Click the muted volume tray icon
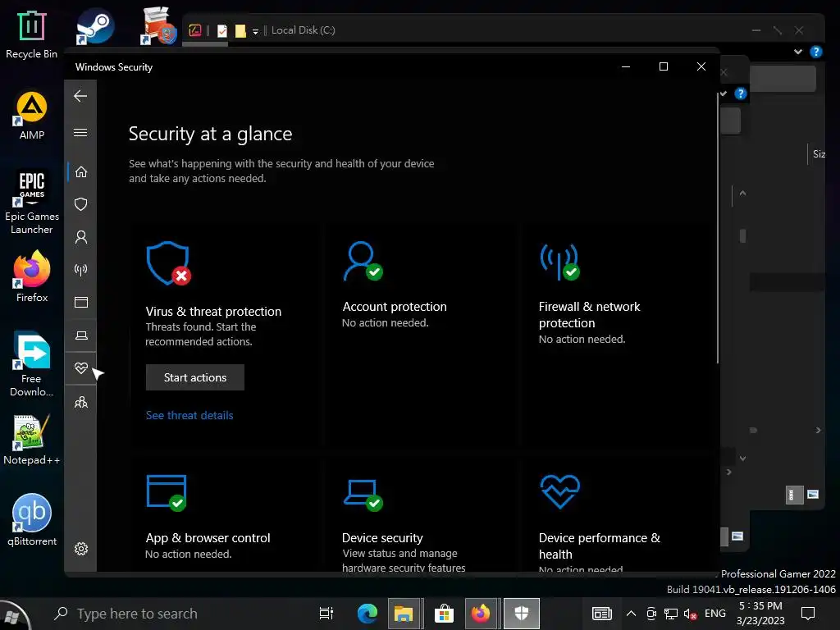 click(690, 614)
